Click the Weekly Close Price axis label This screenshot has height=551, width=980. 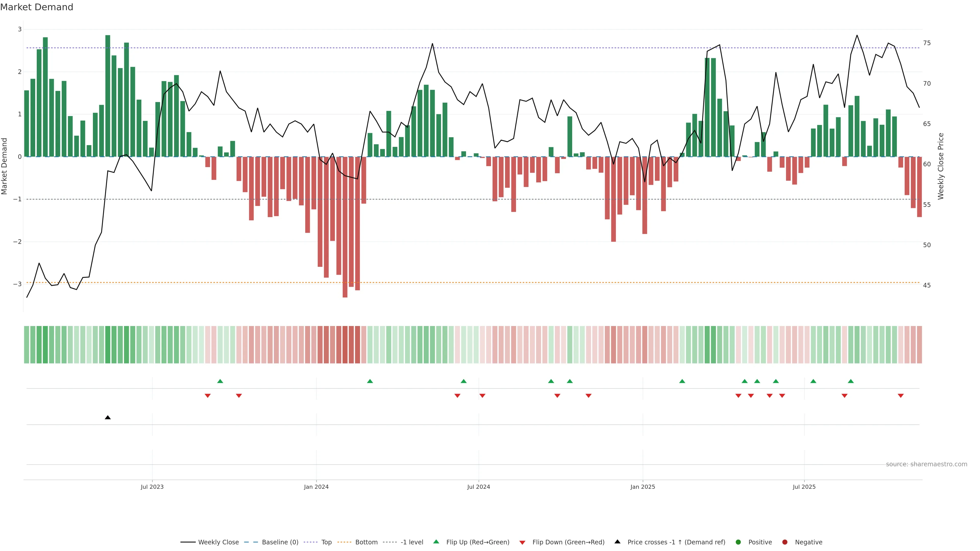click(x=941, y=166)
